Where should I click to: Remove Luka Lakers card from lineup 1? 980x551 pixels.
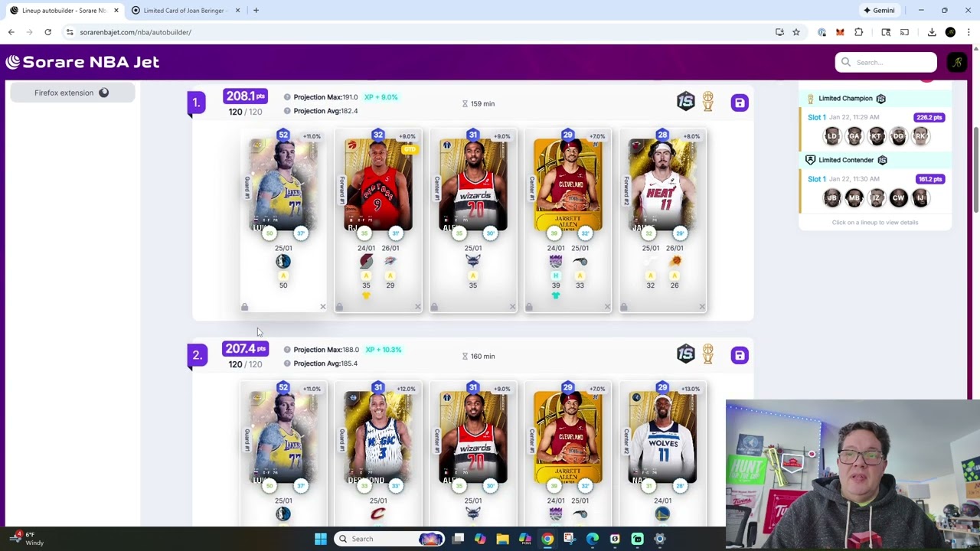[x=322, y=307]
